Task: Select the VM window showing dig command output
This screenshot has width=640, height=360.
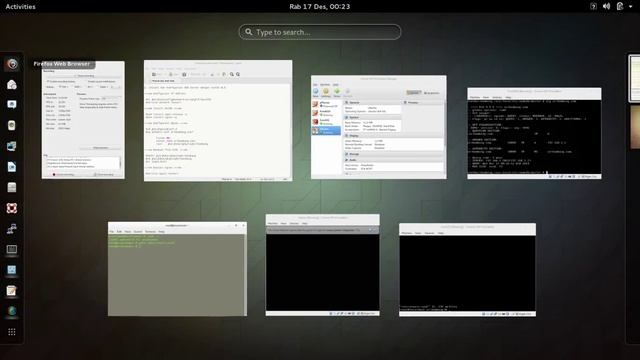Action: point(534,133)
